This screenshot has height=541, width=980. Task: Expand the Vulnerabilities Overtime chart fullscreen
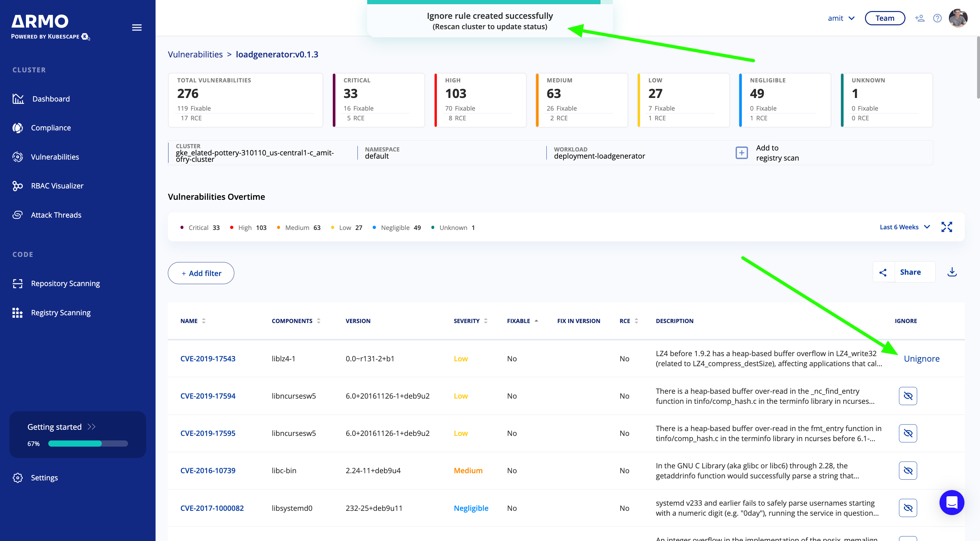pyautogui.click(x=947, y=227)
